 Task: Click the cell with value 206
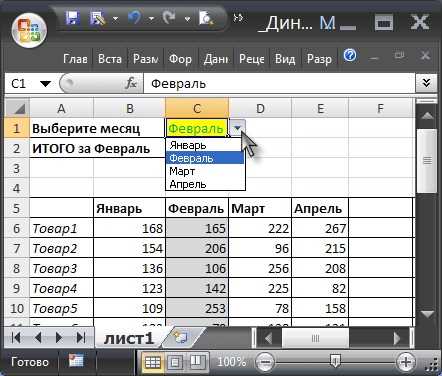click(x=197, y=248)
